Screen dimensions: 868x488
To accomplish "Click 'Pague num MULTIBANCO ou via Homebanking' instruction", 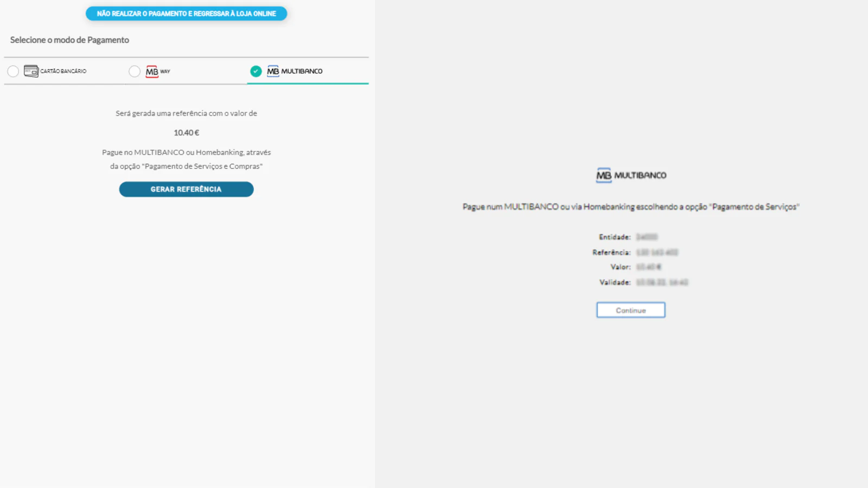I will (631, 207).
